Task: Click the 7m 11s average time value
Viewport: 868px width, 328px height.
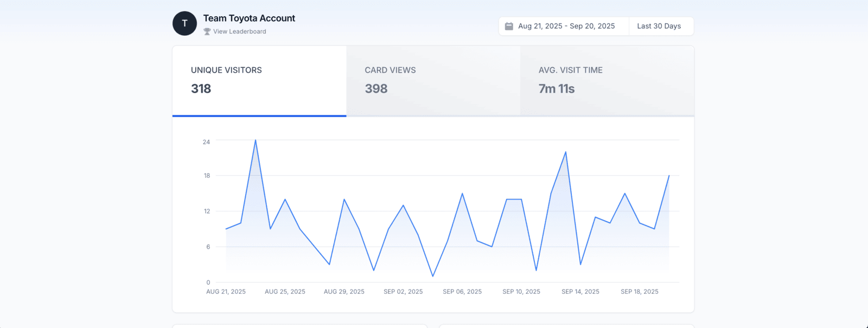Action: click(x=556, y=89)
